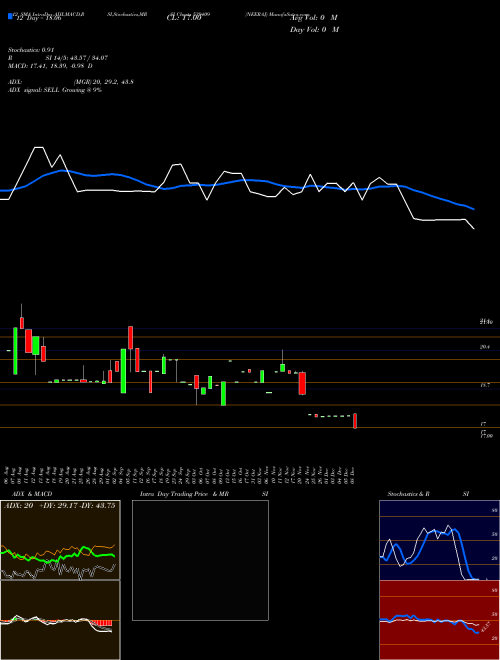This screenshot has width=500, height=660.
Task: Click the '17.00' price axis label
Action: 486,436
